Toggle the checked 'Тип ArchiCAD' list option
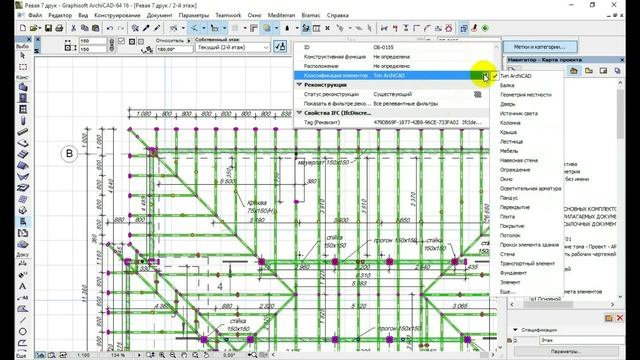This screenshot has height=360, width=640. [x=527, y=76]
